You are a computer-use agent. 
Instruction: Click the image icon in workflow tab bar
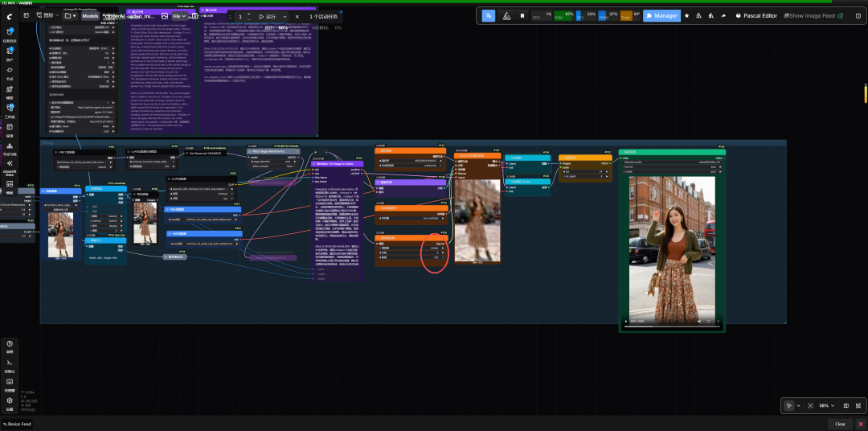click(x=165, y=16)
